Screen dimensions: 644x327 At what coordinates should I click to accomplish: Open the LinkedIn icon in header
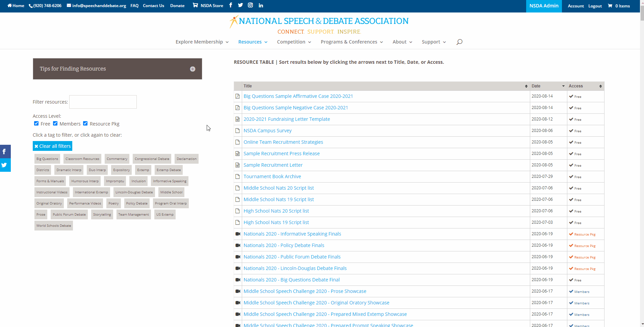pyautogui.click(x=261, y=5)
